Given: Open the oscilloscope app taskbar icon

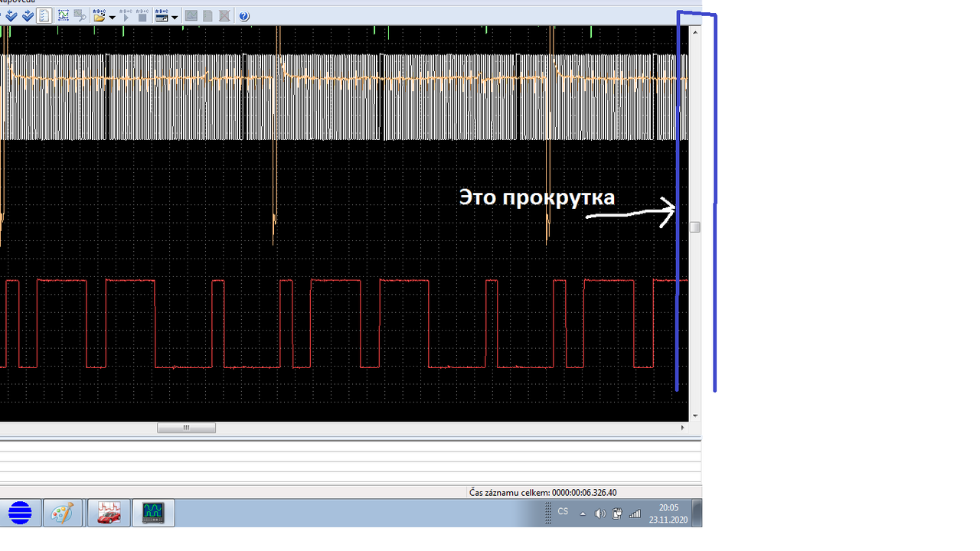Looking at the screenshot, I should tap(154, 513).
